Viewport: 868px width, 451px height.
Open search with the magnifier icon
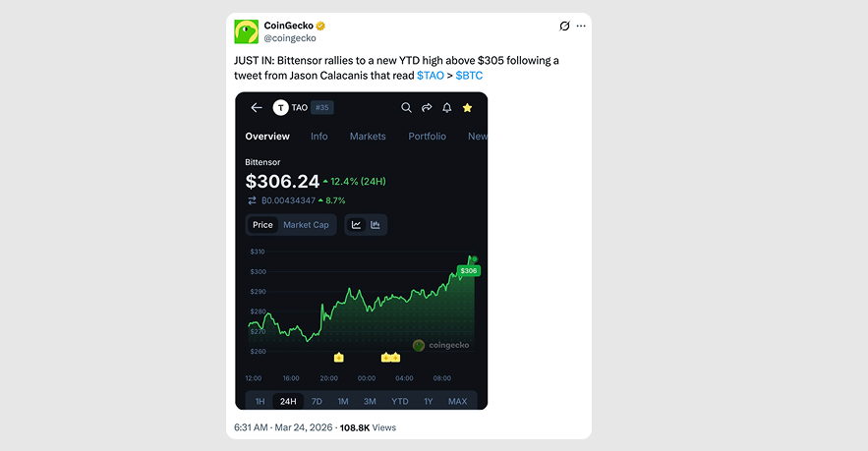pyautogui.click(x=407, y=108)
